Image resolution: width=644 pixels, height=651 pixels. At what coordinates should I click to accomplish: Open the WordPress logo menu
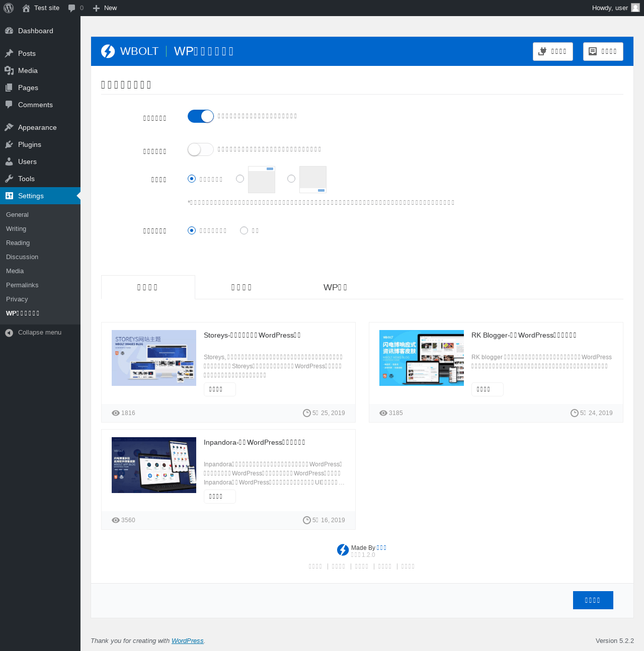9,8
